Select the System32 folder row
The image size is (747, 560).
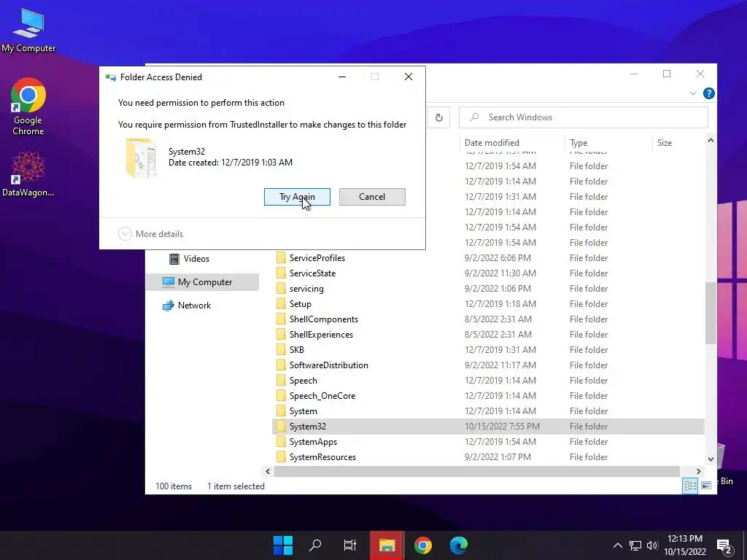pos(488,426)
